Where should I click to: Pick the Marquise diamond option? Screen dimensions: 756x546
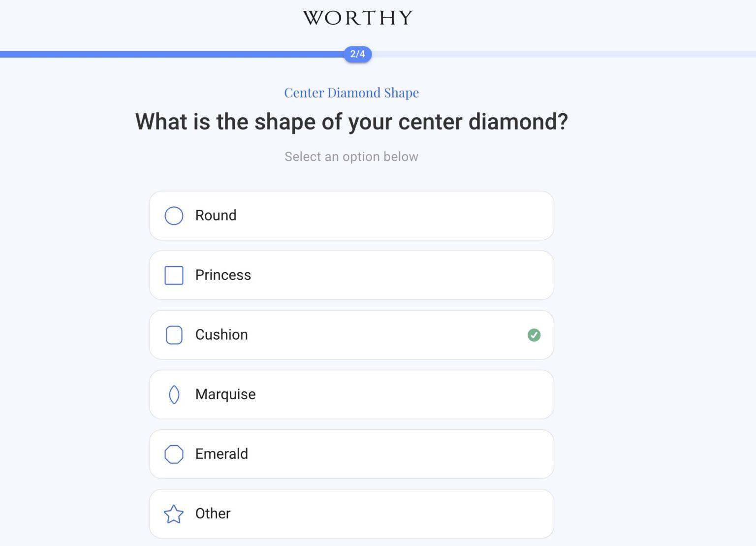[351, 394]
